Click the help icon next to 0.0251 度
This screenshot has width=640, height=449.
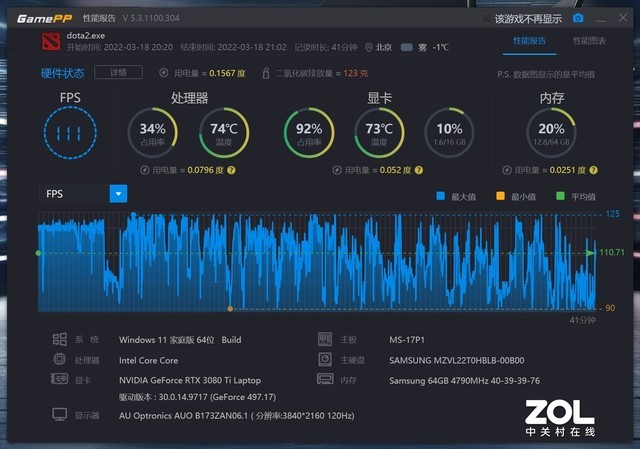coord(593,170)
